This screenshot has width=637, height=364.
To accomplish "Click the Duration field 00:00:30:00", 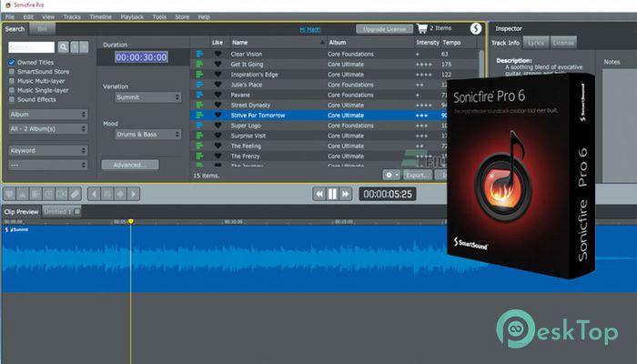I will (141, 57).
